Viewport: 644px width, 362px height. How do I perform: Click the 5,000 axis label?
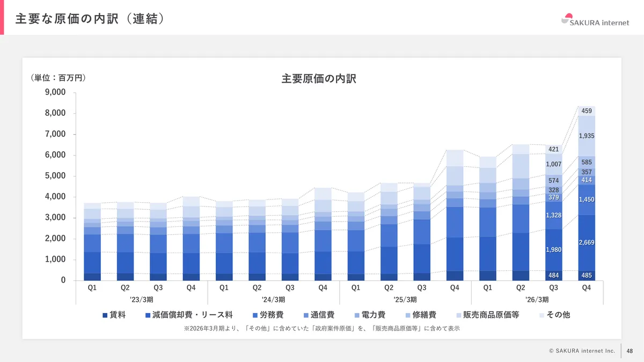(x=55, y=176)
